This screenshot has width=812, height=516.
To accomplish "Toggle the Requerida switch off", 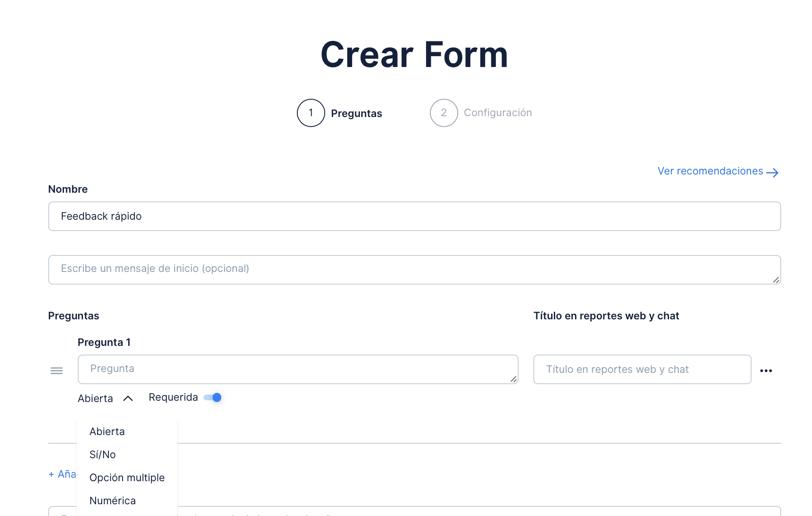I will pos(213,398).
